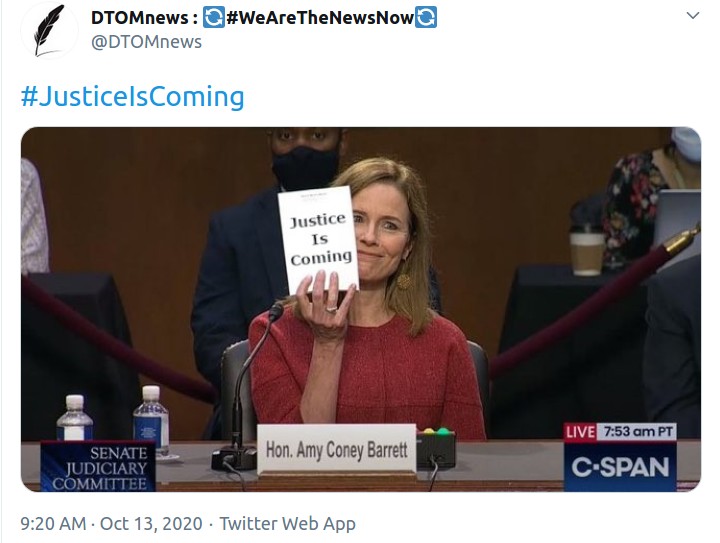Click the refresh emoji before #WeAreTheNewsNow
Image resolution: width=720 pixels, height=543 pixels.
pos(214,18)
